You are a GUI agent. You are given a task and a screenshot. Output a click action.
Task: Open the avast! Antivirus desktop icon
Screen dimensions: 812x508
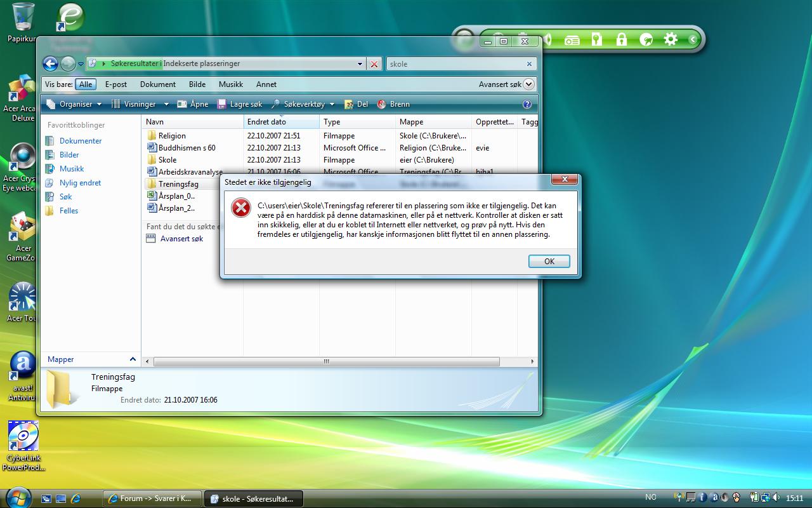(x=22, y=376)
